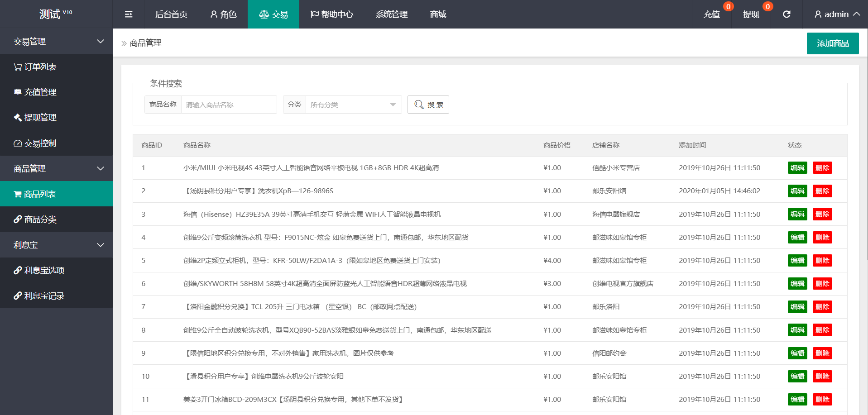The image size is (868, 415).
Task: Edit product 8 XQB90-52BAS
Action: [x=797, y=330]
